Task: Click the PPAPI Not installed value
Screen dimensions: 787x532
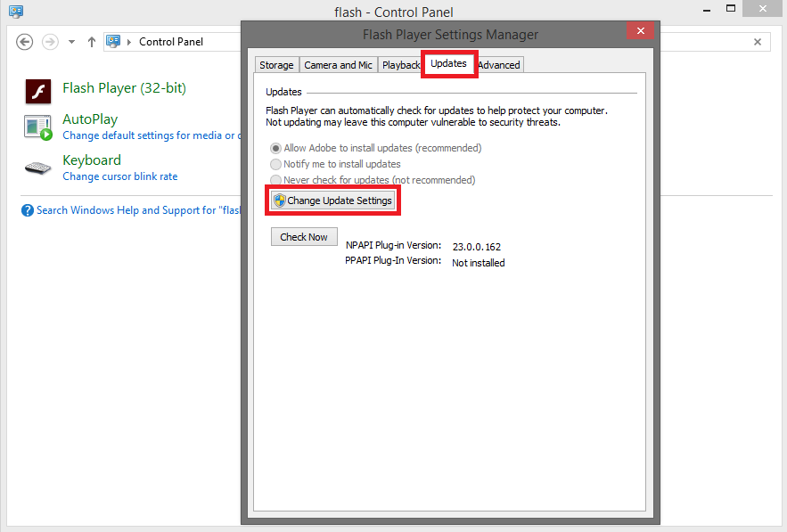Action: click(479, 263)
